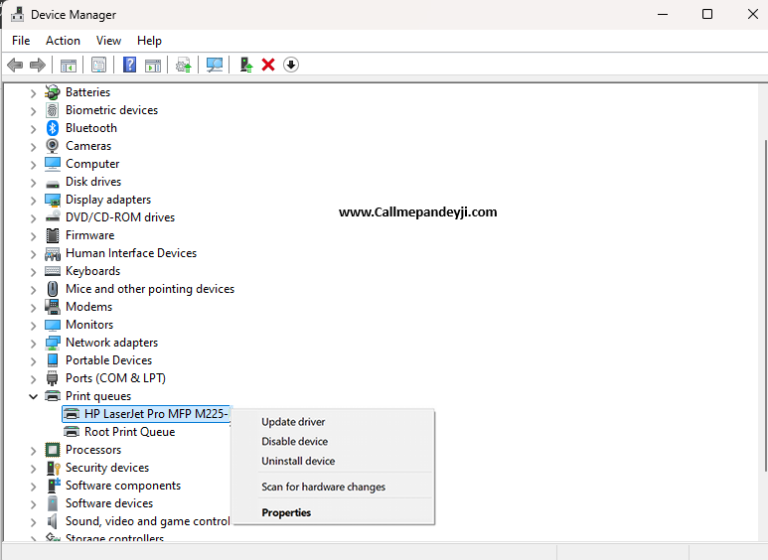The height and width of the screenshot is (560, 768).
Task: Choose Scan for hardware changes in context menu
Action: [334, 487]
